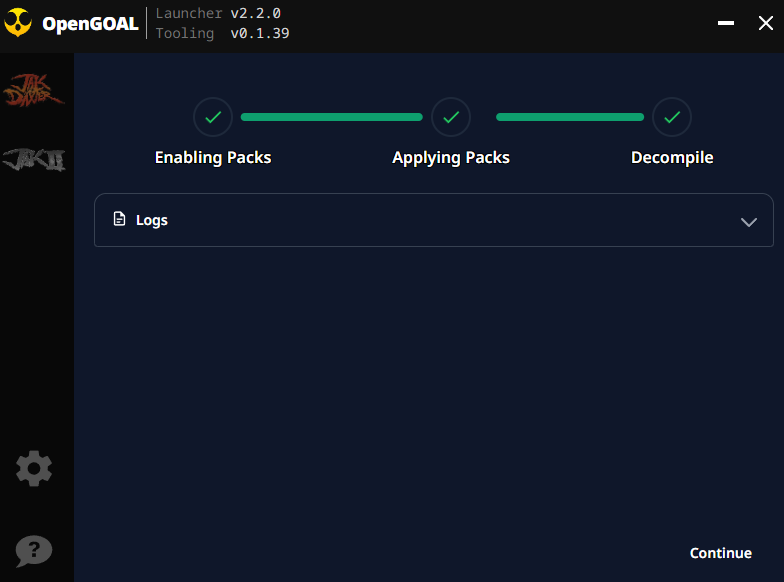Click the Applying Packs checkmark step
The height and width of the screenshot is (582, 784).
tap(451, 117)
